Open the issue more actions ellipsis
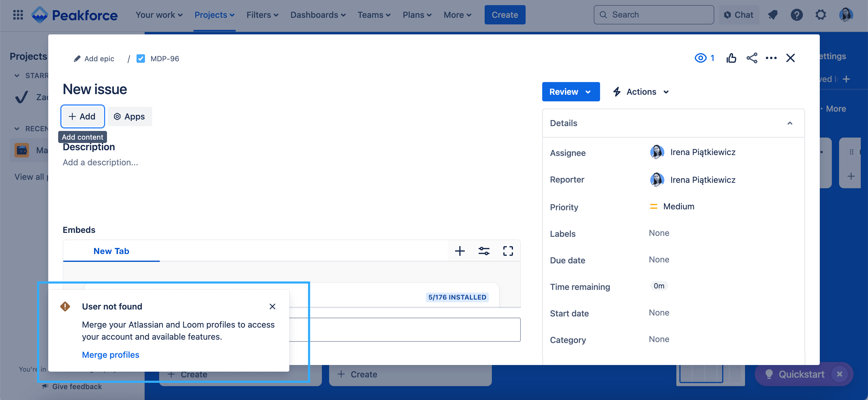Screen dimensions: 868x400 point(771,58)
